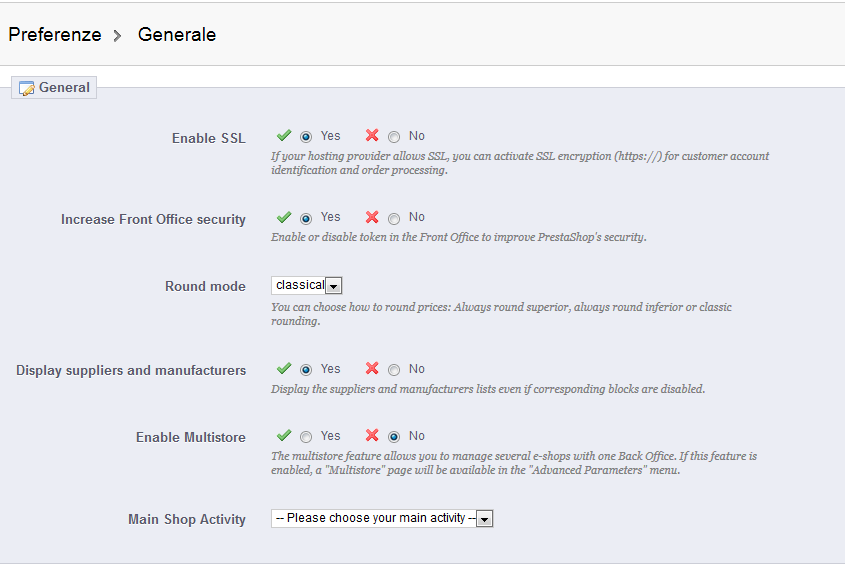Click the General tab edit icon

coord(27,88)
